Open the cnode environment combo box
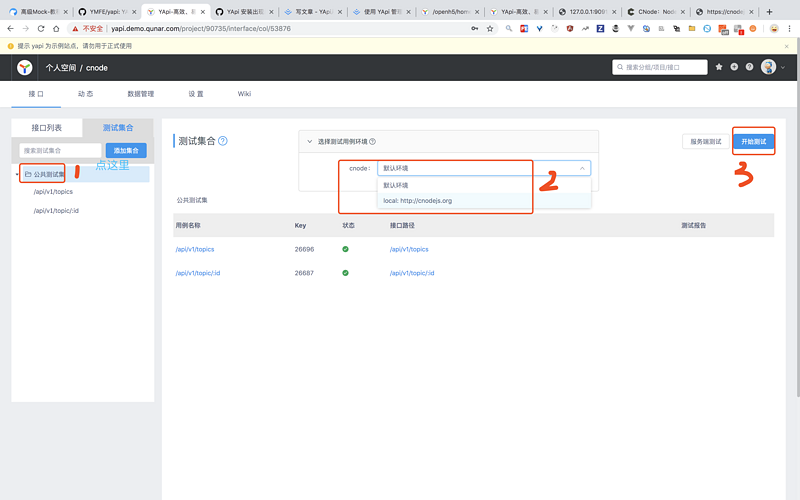Viewport: 800px width, 500px height. click(484, 168)
